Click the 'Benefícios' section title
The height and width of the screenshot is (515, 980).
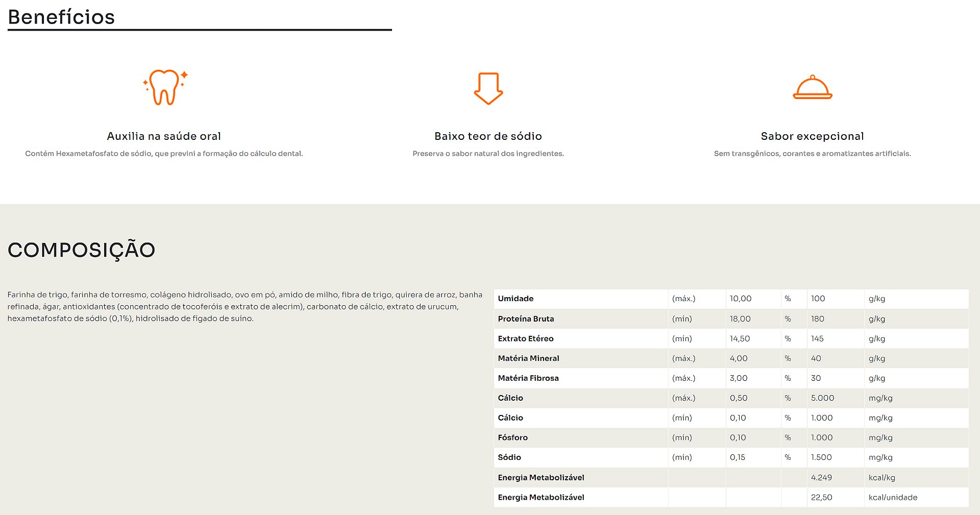click(x=61, y=17)
